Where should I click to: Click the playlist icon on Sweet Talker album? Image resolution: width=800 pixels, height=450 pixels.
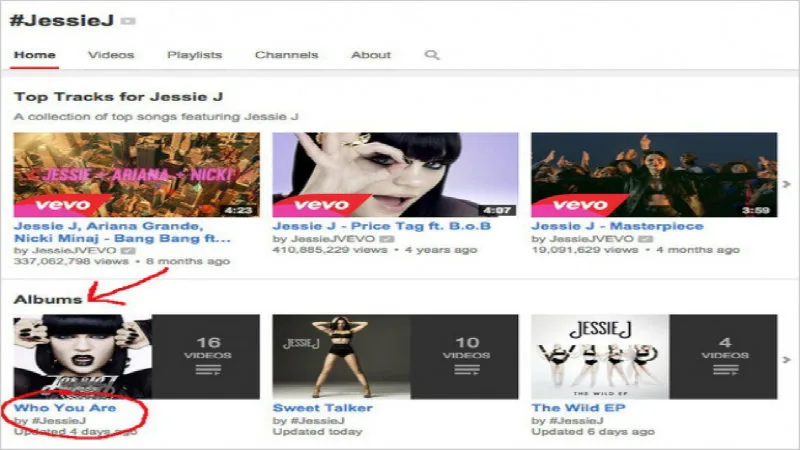point(466,371)
